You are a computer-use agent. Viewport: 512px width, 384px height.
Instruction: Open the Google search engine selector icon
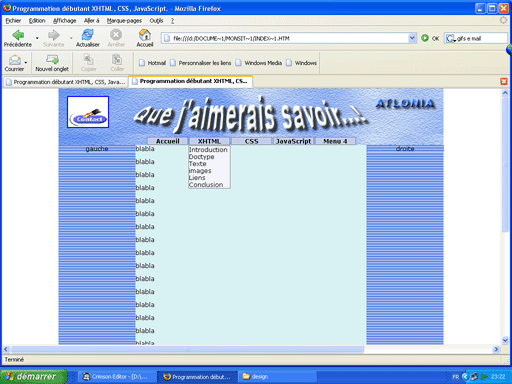point(450,38)
